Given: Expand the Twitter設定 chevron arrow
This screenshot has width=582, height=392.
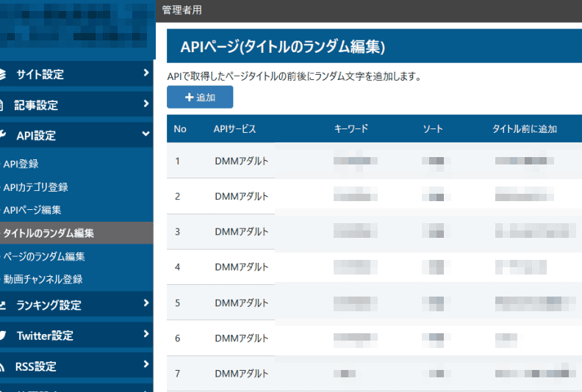Looking at the screenshot, I should click(146, 335).
